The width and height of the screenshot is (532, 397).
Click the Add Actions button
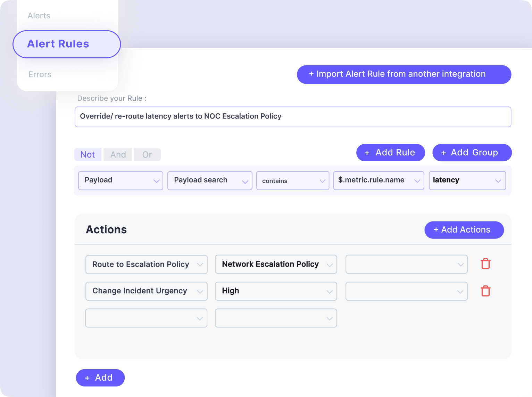[x=464, y=230]
